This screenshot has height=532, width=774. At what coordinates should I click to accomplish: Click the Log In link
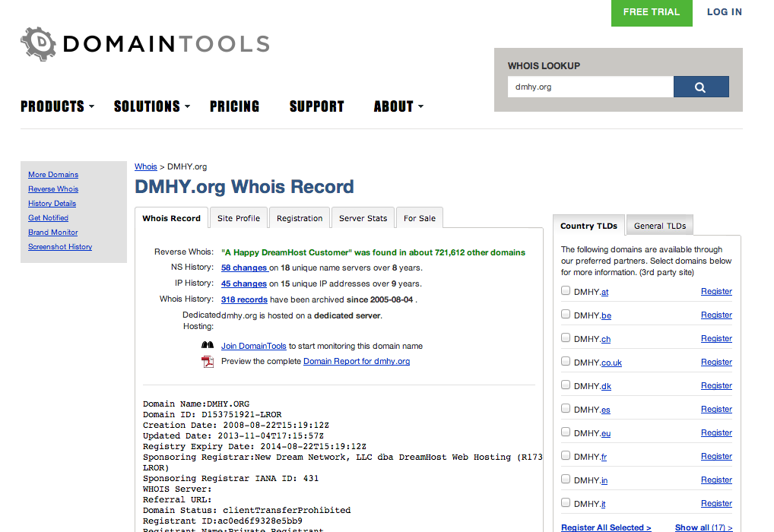pyautogui.click(x=724, y=12)
